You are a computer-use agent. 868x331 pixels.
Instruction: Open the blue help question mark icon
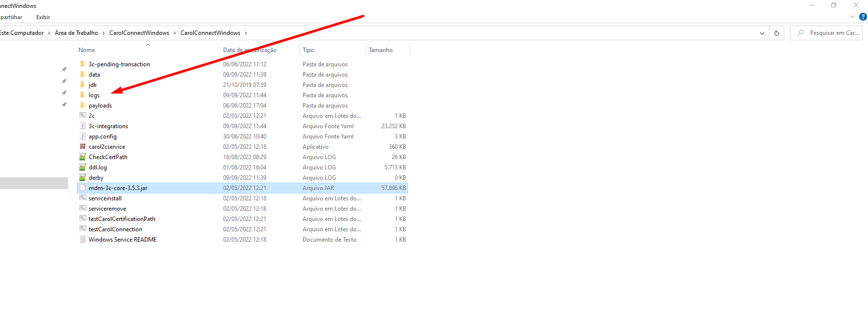[863, 17]
